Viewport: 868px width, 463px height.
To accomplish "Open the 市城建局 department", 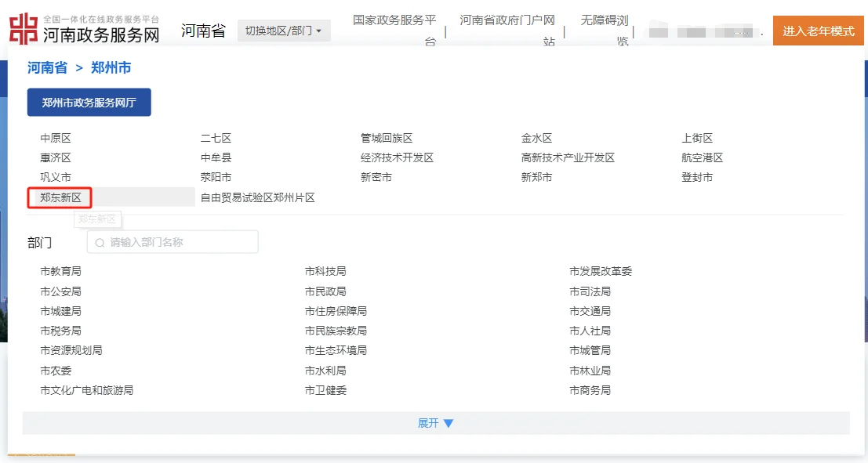I will click(61, 312).
